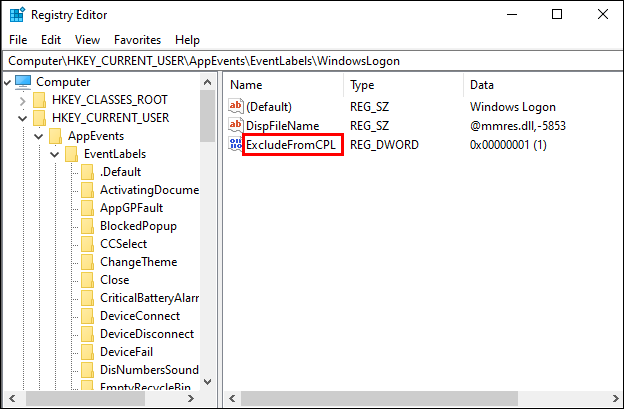Click the .Default folder icon

click(87, 172)
